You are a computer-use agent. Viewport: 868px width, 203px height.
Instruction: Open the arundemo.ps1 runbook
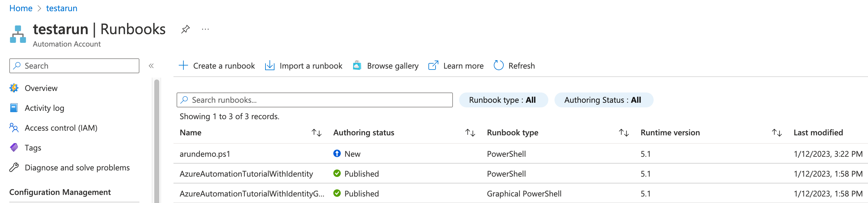pos(204,154)
